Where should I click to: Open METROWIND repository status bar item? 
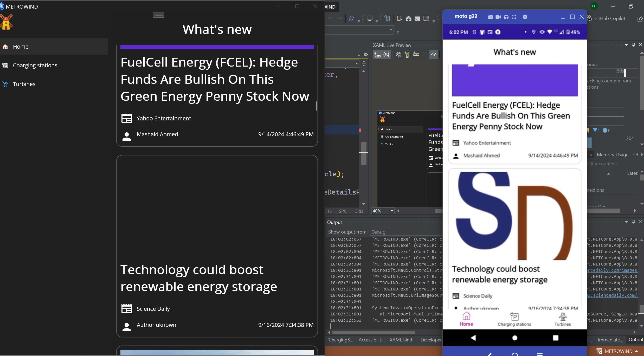pos(617,351)
